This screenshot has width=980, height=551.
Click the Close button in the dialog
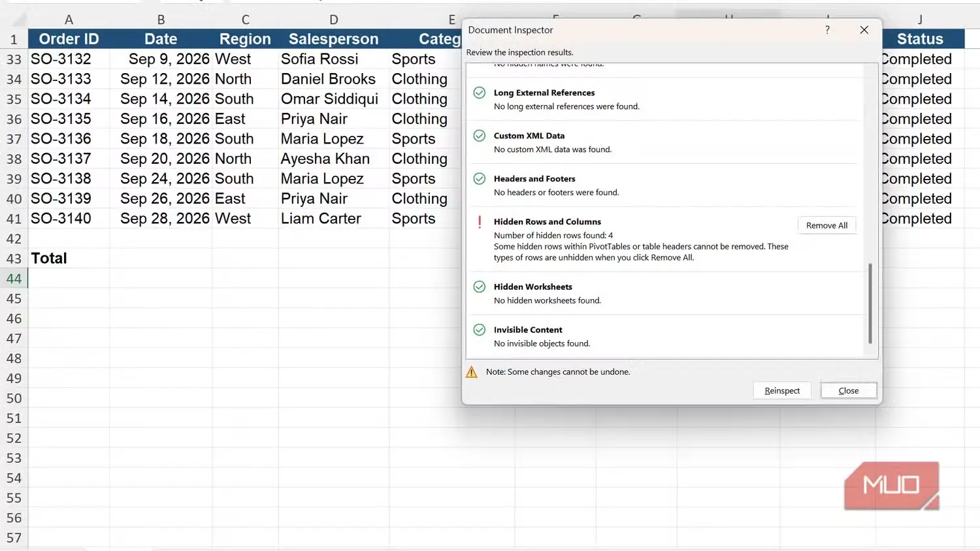(848, 390)
